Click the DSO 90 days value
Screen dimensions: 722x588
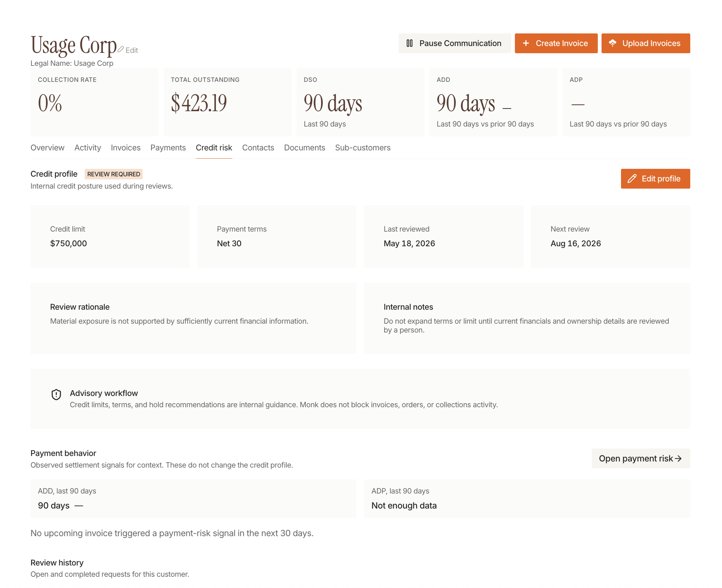coord(333,103)
